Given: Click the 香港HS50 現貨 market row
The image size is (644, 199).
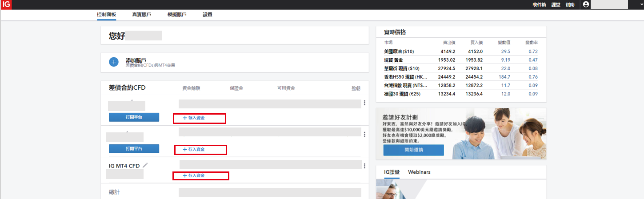Looking at the screenshot, I should pyautogui.click(x=461, y=77).
